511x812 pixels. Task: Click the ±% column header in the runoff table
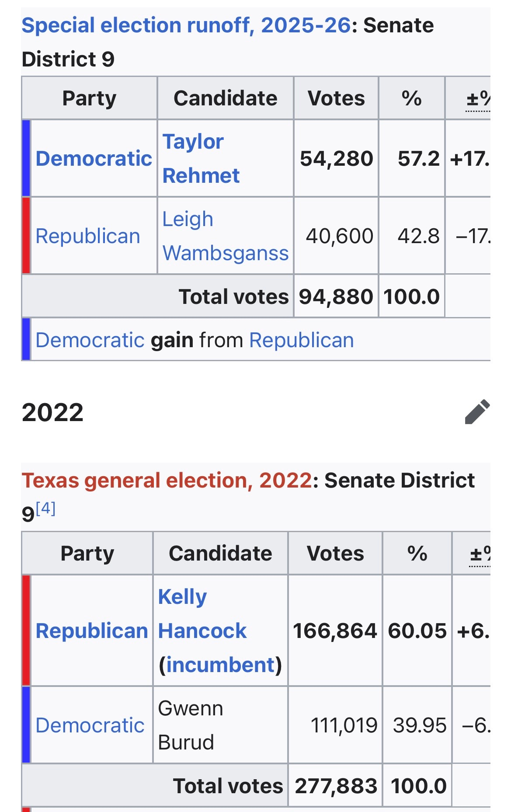click(x=477, y=98)
